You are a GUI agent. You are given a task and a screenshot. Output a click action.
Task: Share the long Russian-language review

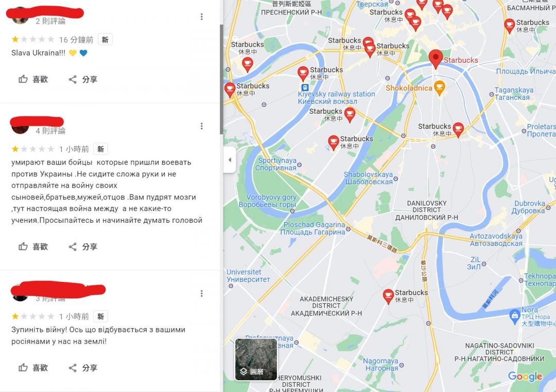click(82, 246)
